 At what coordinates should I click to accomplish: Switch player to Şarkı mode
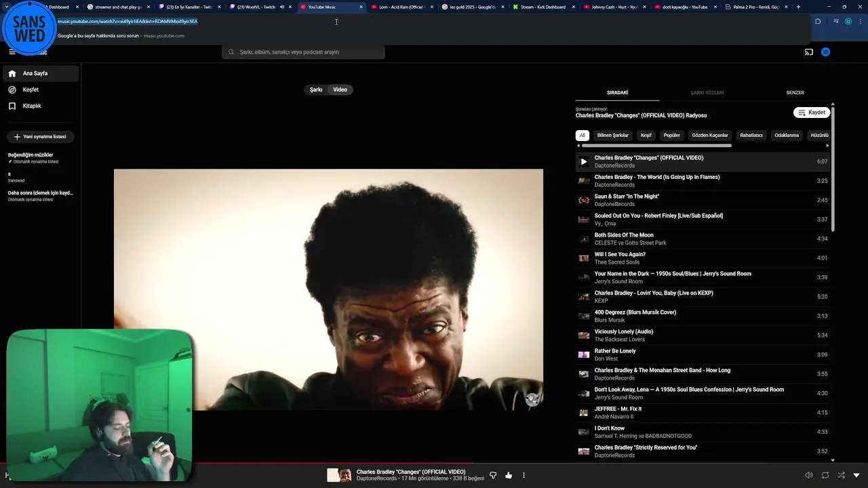tap(316, 89)
